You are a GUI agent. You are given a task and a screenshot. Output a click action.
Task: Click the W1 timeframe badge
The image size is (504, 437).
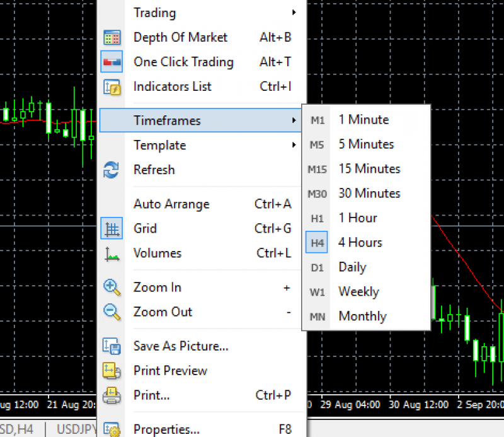pos(318,292)
